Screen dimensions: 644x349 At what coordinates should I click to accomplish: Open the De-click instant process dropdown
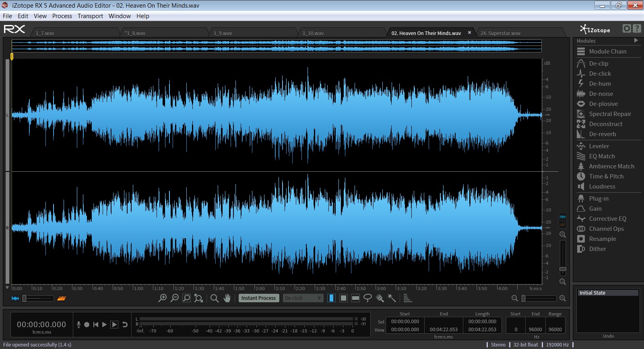pos(303,298)
